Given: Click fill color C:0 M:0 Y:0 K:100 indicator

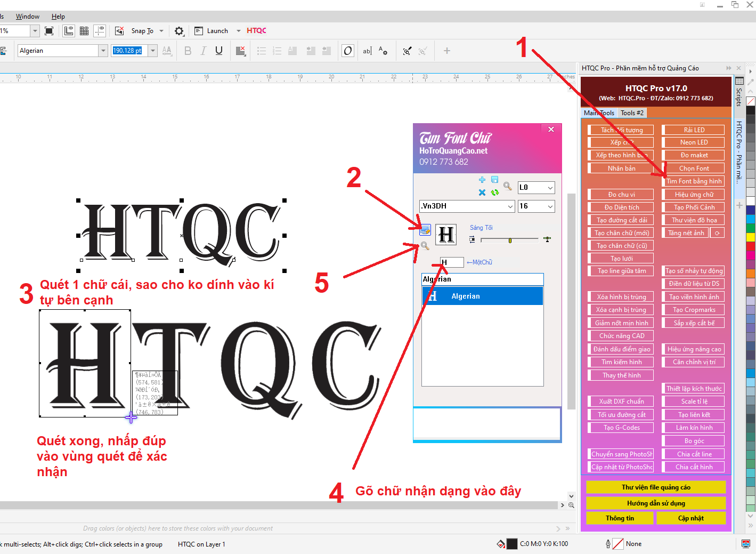Looking at the screenshot, I should [533, 544].
